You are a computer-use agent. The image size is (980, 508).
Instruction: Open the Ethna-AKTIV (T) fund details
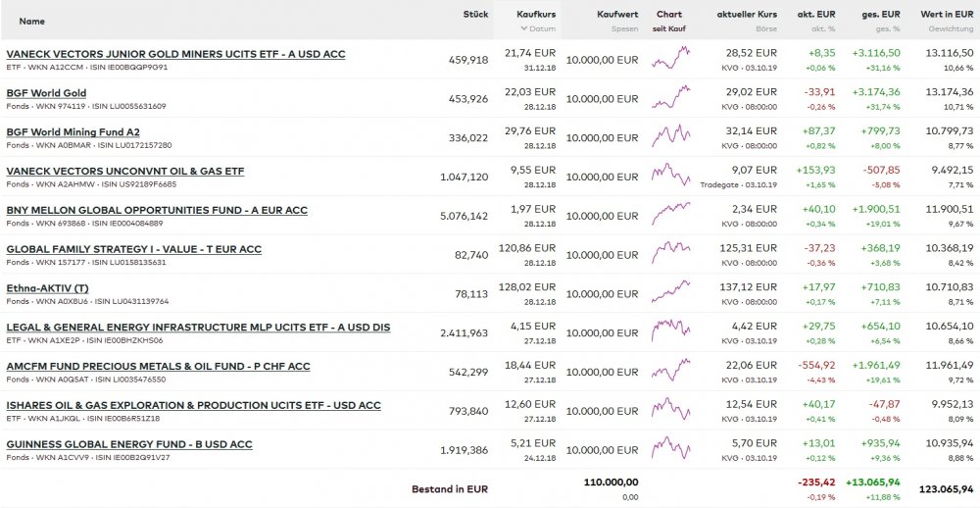click(47, 288)
